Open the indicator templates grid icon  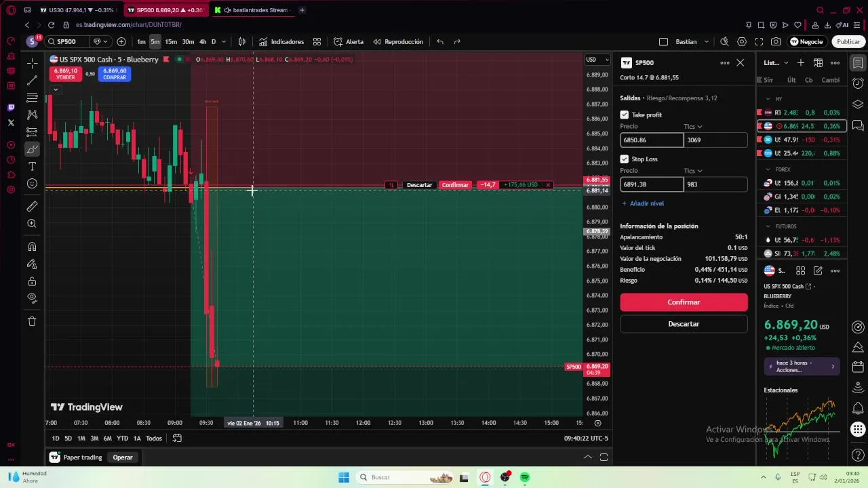[317, 41]
